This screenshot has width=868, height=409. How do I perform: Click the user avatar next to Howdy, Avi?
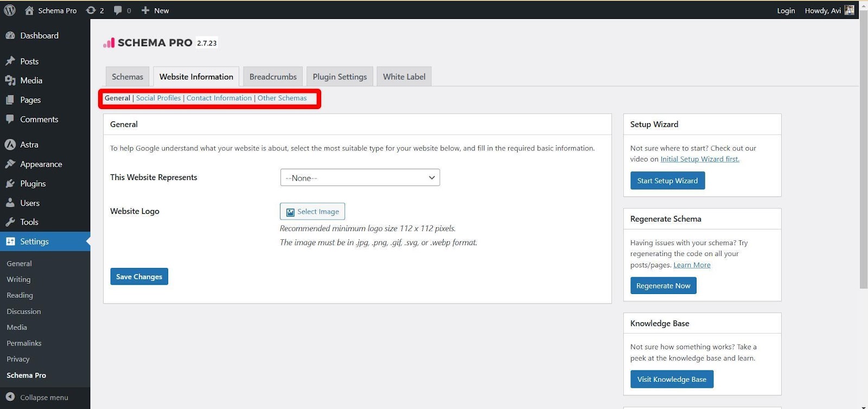(x=849, y=10)
